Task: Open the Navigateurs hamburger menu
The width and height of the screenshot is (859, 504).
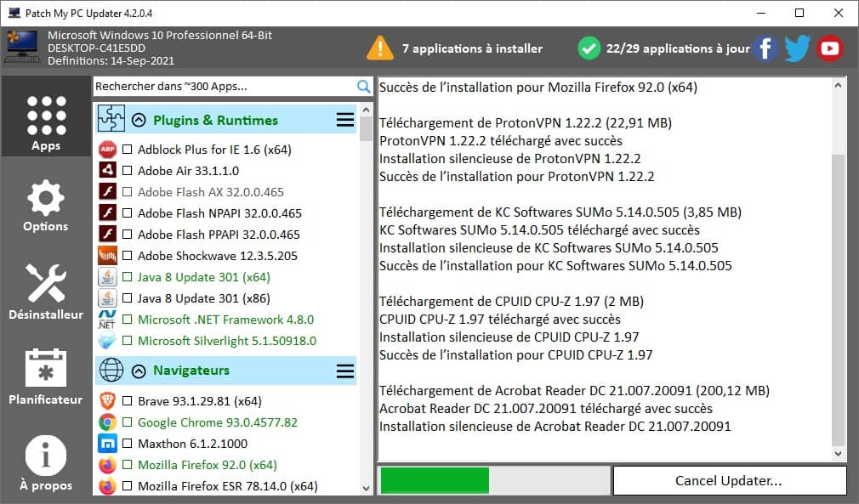Action: (x=345, y=371)
